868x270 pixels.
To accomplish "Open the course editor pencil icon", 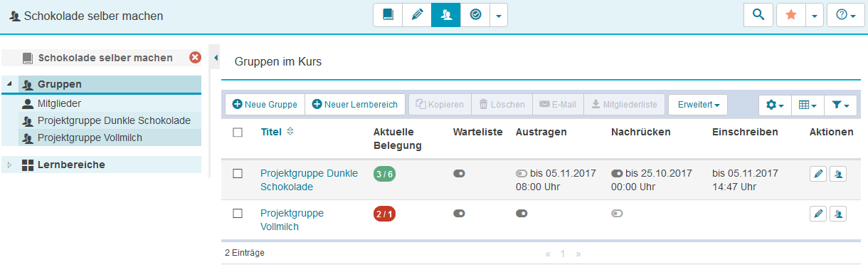I will click(x=417, y=15).
